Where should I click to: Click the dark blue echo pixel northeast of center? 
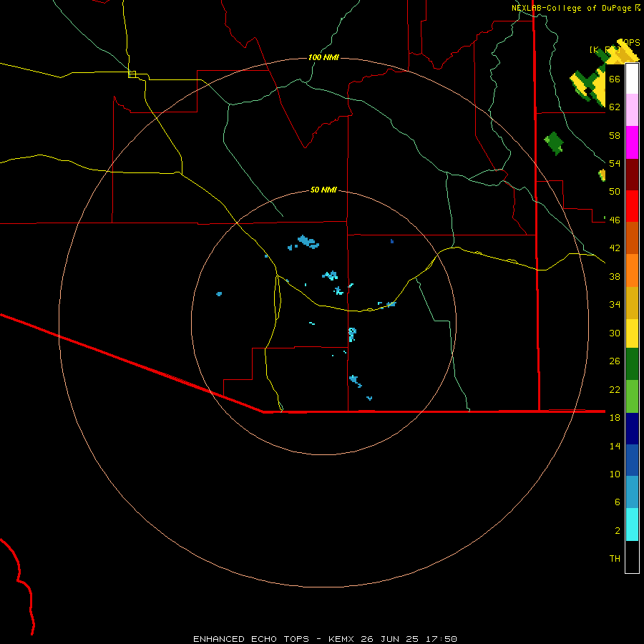392,241
